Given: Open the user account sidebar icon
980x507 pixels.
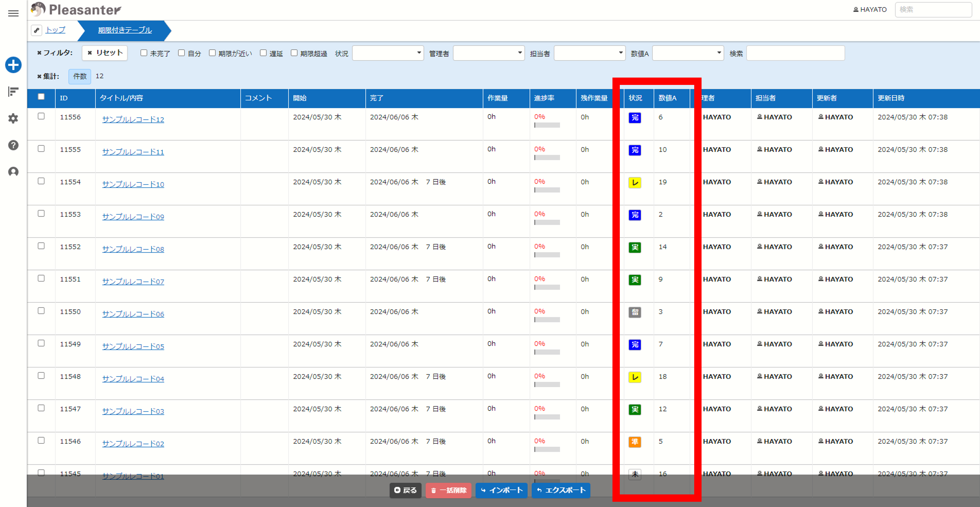Looking at the screenshot, I should [x=13, y=172].
